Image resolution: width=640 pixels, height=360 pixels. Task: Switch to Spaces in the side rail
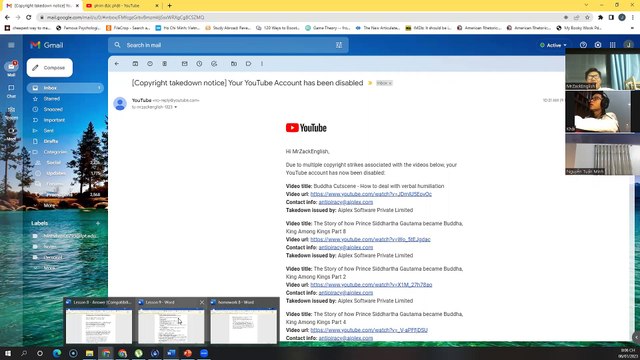[x=11, y=113]
